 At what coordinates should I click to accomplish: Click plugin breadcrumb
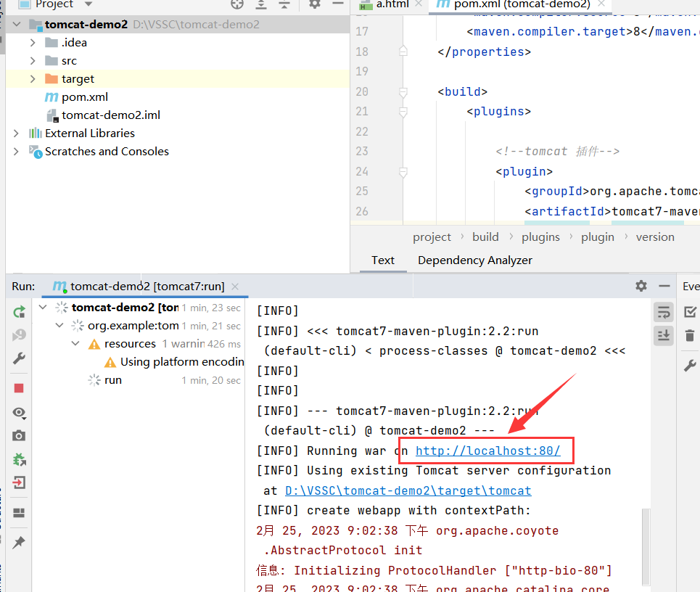coord(597,237)
